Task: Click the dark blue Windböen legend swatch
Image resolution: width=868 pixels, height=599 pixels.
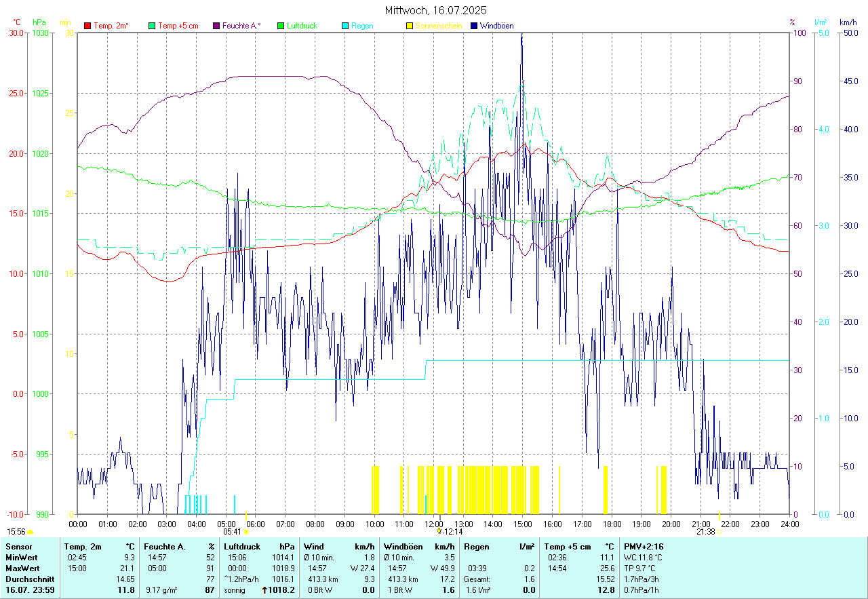Action: (x=474, y=26)
